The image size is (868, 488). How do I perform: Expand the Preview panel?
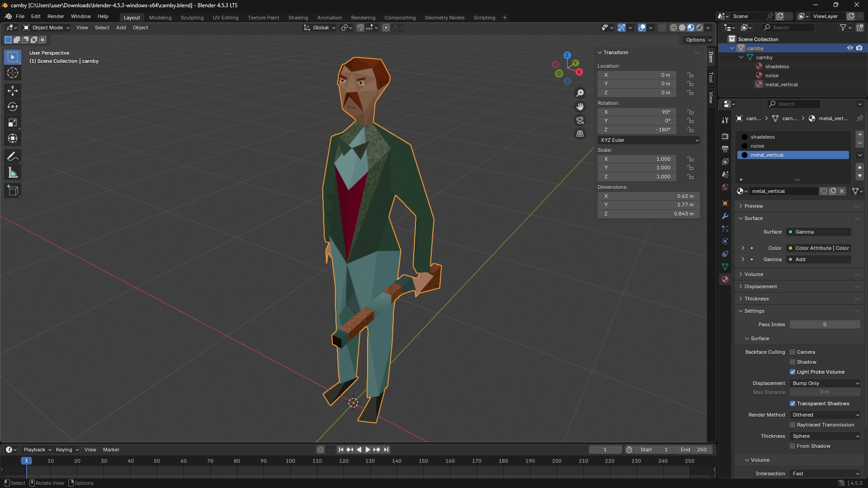coord(754,206)
